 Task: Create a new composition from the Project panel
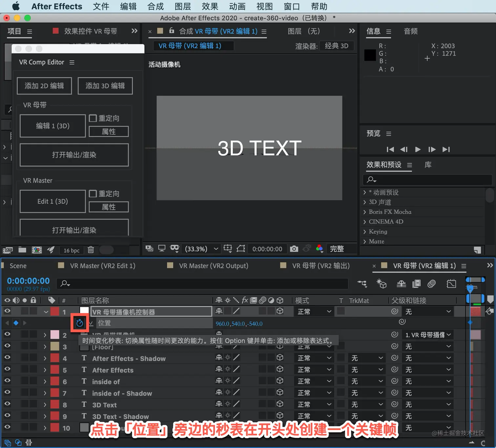[x=37, y=250]
